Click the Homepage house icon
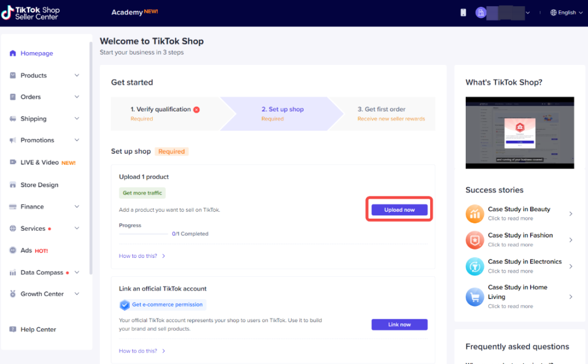 point(13,53)
